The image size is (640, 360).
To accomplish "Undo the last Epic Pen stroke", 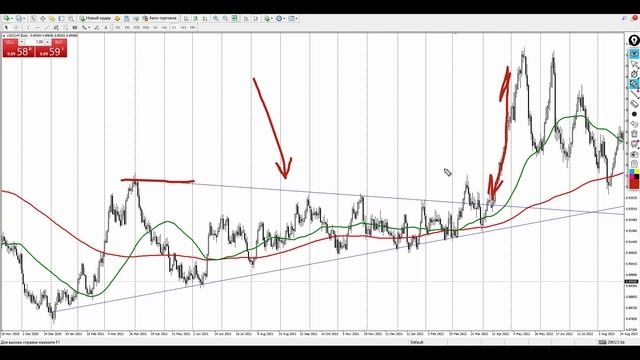I will 634,124.
